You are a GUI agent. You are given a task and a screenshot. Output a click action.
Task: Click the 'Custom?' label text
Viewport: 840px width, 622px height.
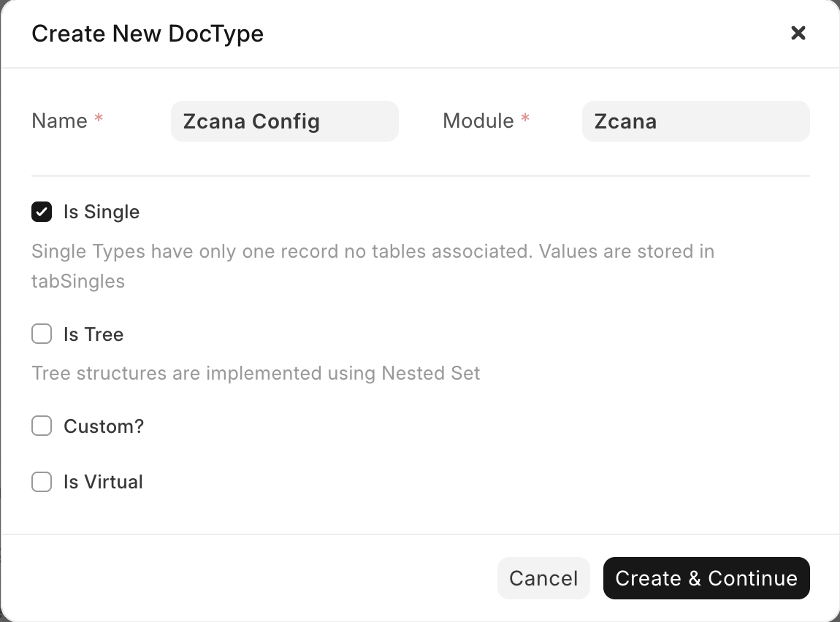[x=103, y=426]
